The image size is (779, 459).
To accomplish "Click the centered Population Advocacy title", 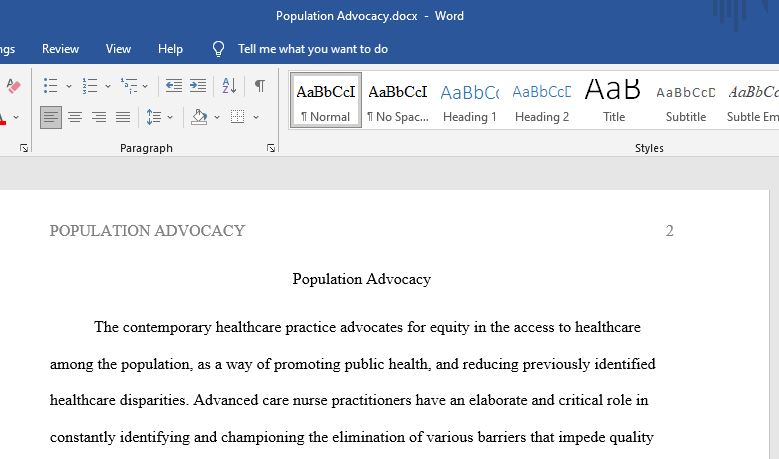I will [362, 279].
